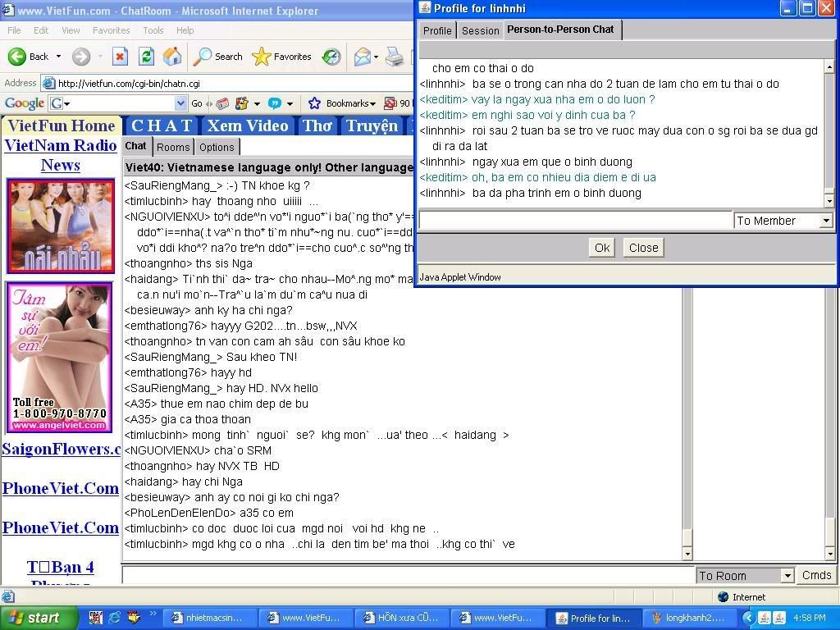Switch to the Options tab
This screenshot has width=840, height=630.
coord(217,148)
